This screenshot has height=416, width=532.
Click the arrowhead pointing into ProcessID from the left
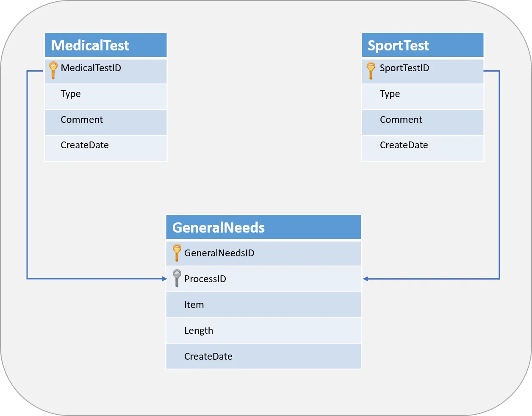164,279
